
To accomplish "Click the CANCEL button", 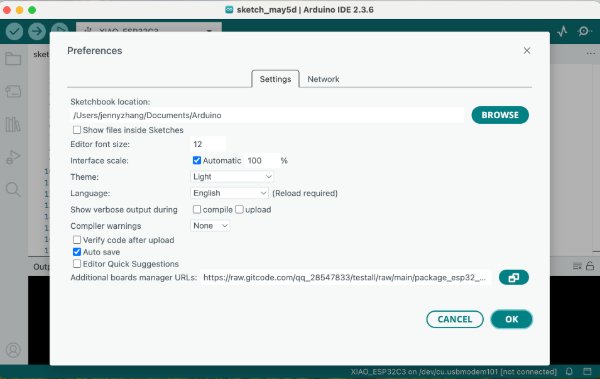I will point(455,319).
